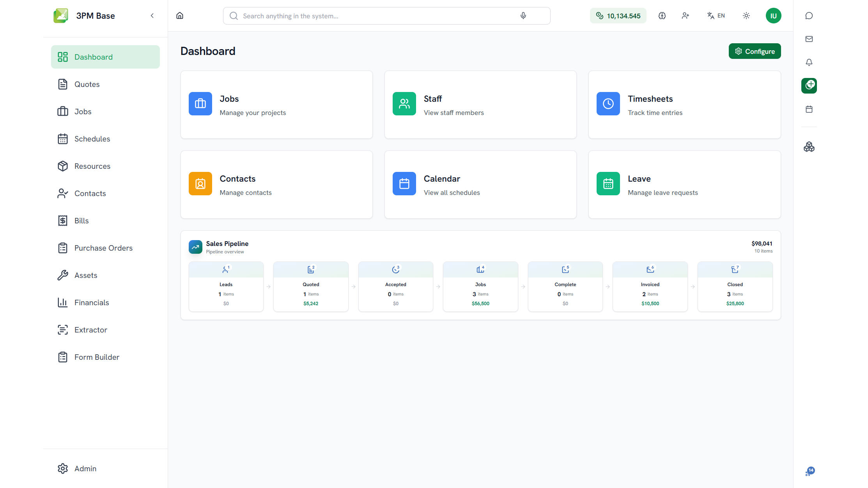868x488 pixels.
Task: Open Purchase Orders in the sidebar
Action: [x=105, y=248]
